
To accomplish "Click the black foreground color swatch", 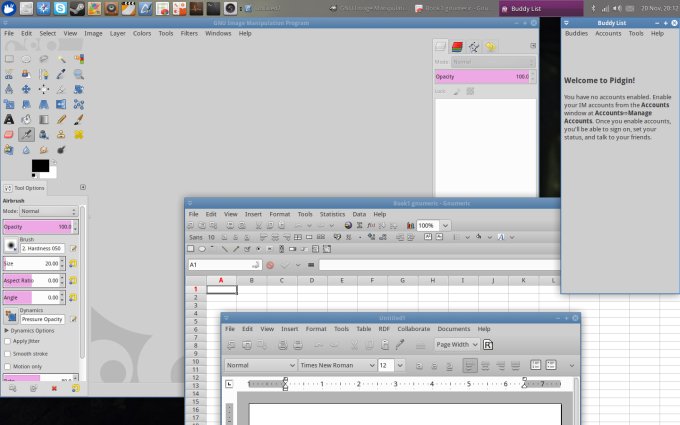I will click(x=39, y=165).
